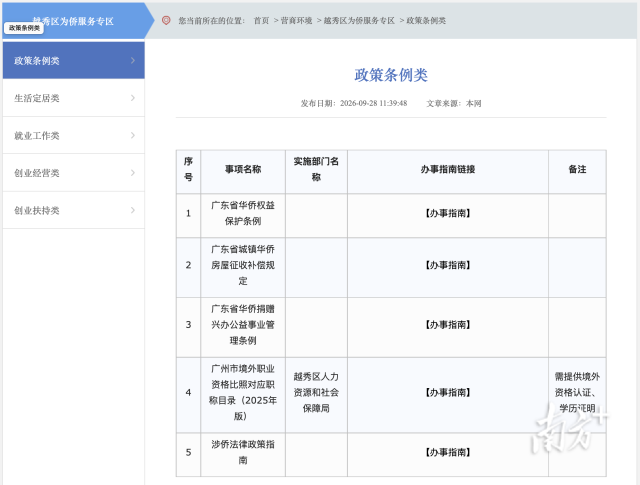Select 广东省华侨捐赠兴办公益事业管理条例 item name
Screen dimensions: 640x485
point(243,325)
